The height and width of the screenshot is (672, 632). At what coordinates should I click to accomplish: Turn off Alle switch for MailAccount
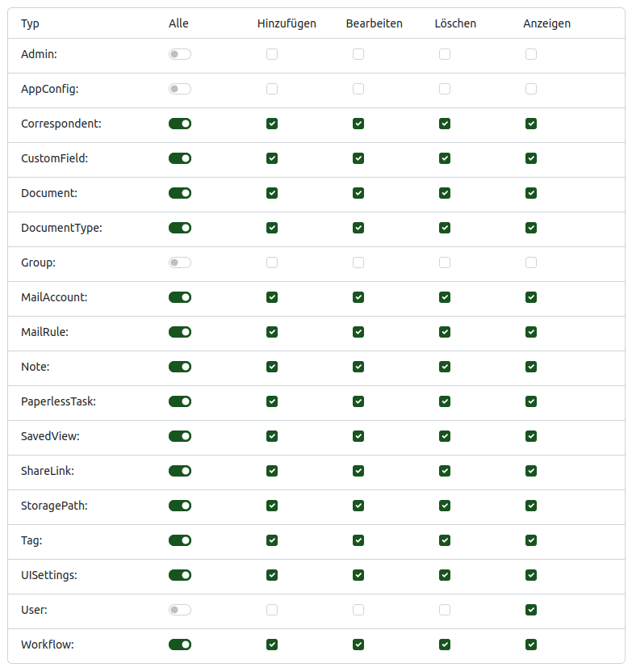point(180,297)
